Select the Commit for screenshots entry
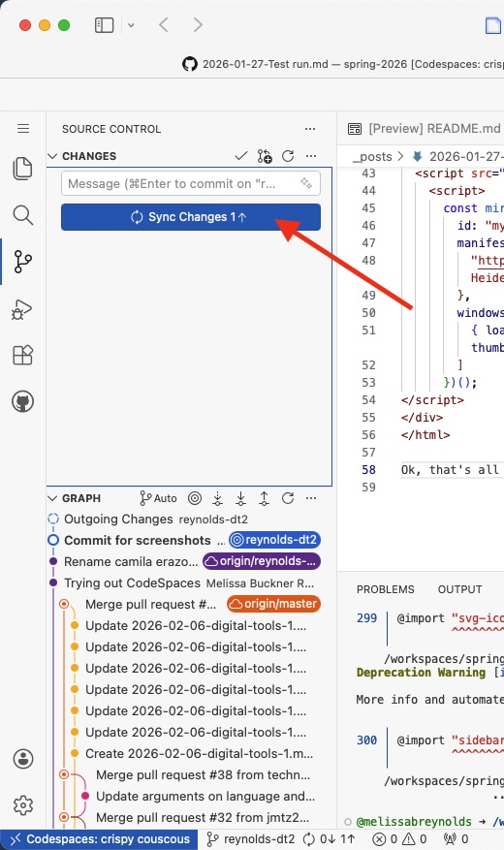The width and height of the screenshot is (504, 850). click(x=190, y=541)
